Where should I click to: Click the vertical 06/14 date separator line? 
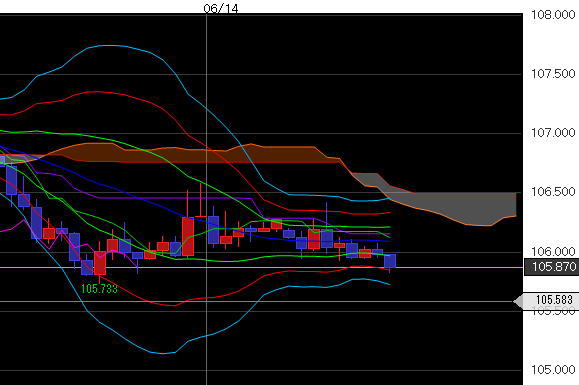[x=206, y=199]
